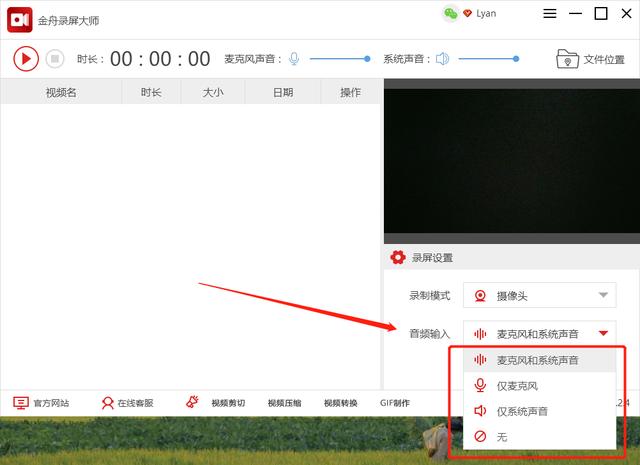Open the 视频剪切 video cutting tool
This screenshot has width=640, height=465.
[x=216, y=403]
